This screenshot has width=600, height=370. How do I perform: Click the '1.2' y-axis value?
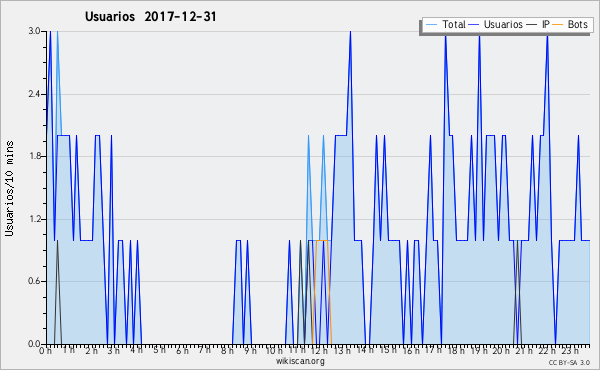pyautogui.click(x=34, y=219)
